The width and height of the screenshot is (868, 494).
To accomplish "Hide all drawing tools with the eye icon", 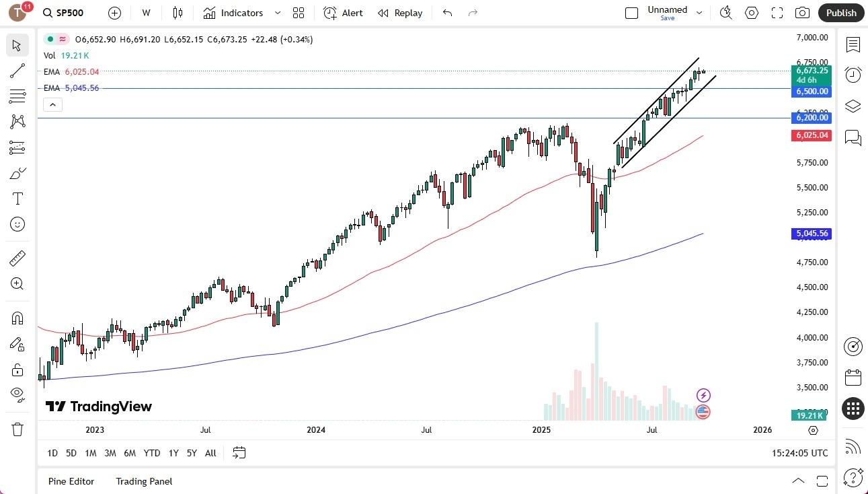I will [17, 394].
